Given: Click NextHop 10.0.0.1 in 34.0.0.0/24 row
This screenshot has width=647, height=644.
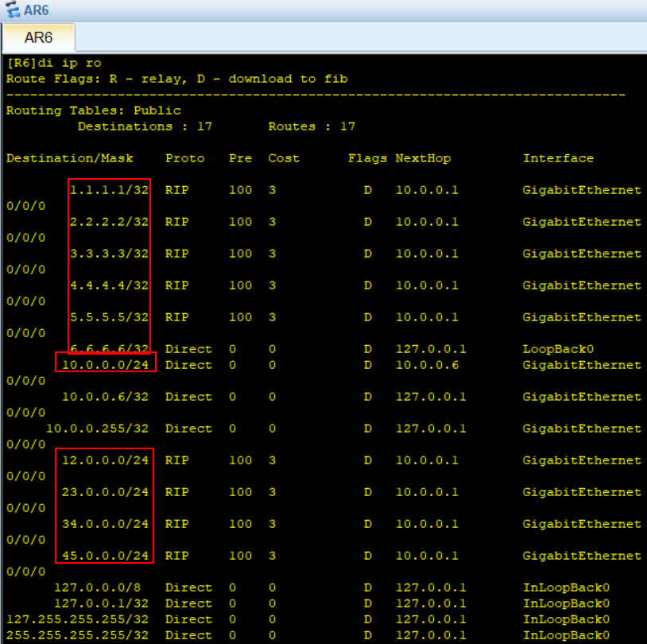Looking at the screenshot, I should (x=427, y=524).
